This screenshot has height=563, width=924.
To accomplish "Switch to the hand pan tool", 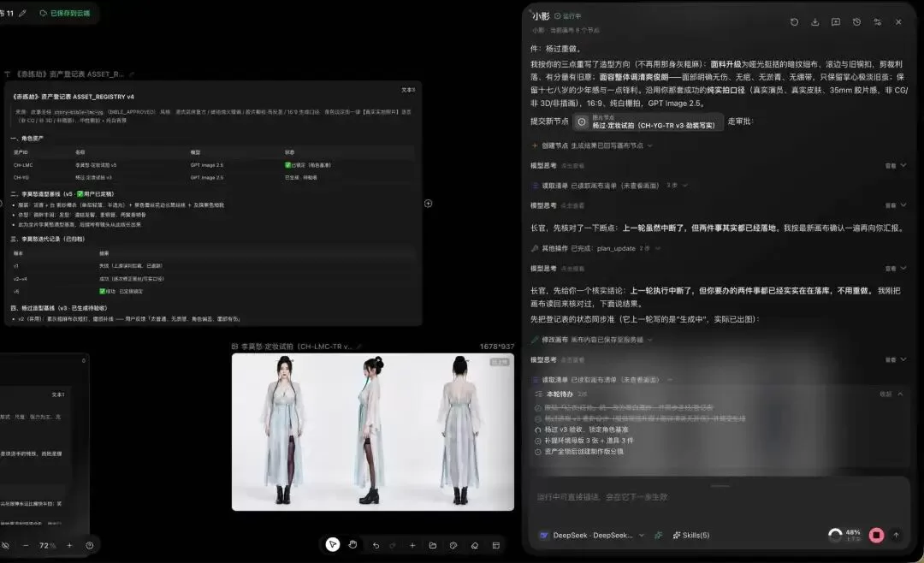I will [352, 545].
